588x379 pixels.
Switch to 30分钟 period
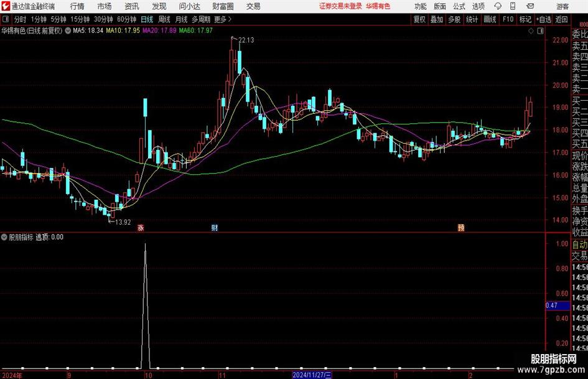pos(103,19)
